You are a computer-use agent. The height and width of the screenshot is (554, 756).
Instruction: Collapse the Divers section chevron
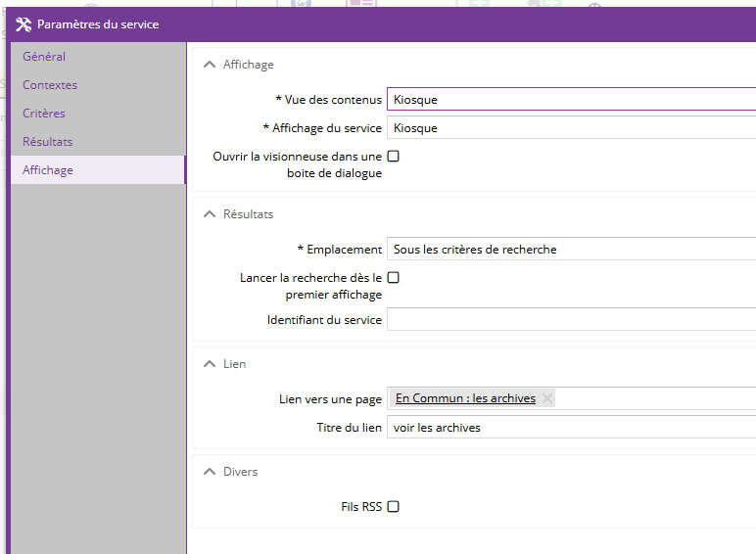[x=210, y=472]
